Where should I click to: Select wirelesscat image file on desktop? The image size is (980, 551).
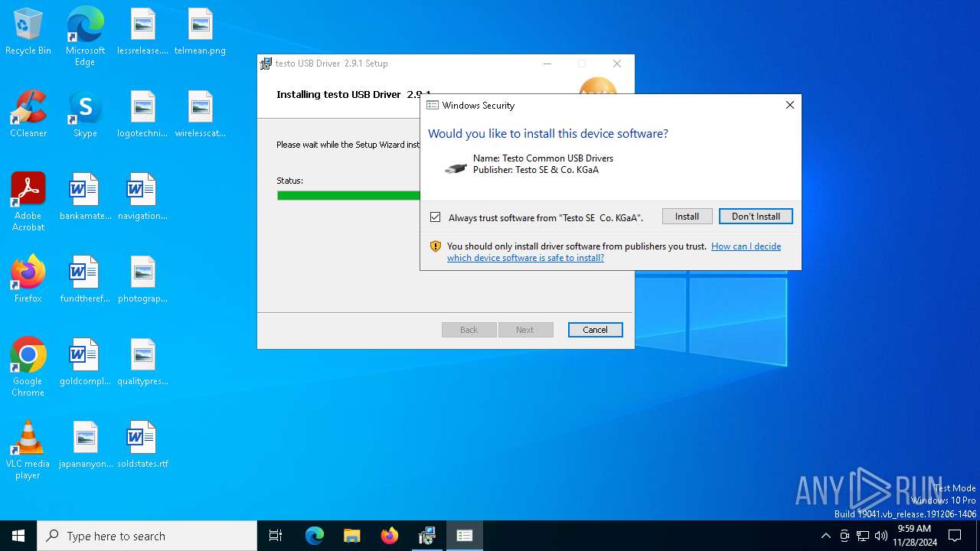tap(200, 115)
